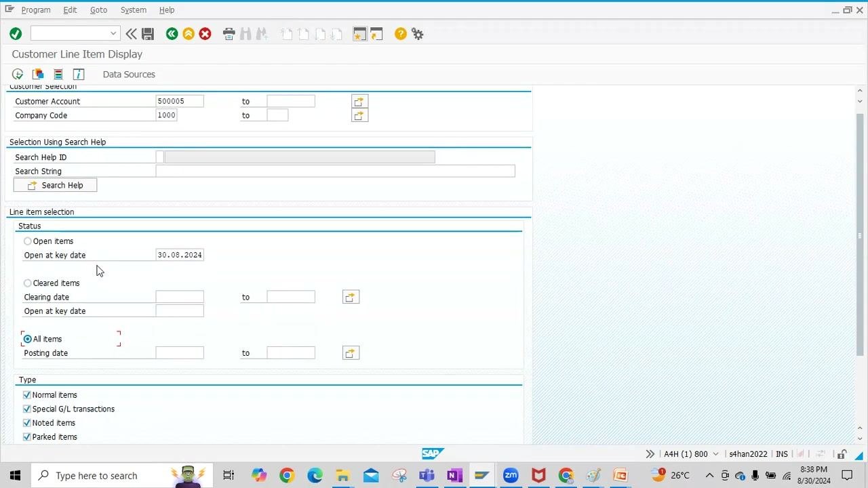Click the Customer Account multiple selection icon
Screen dimensions: 868x488
pos(359,102)
